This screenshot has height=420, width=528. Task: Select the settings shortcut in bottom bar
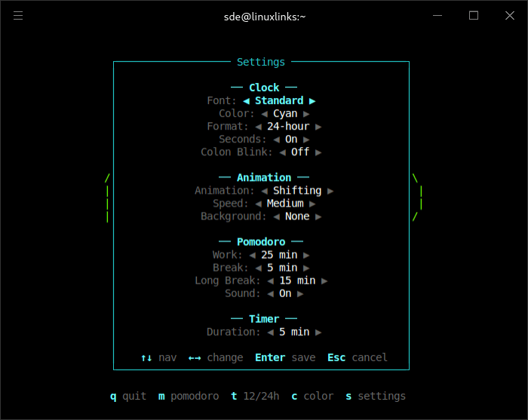pyautogui.click(x=376, y=397)
